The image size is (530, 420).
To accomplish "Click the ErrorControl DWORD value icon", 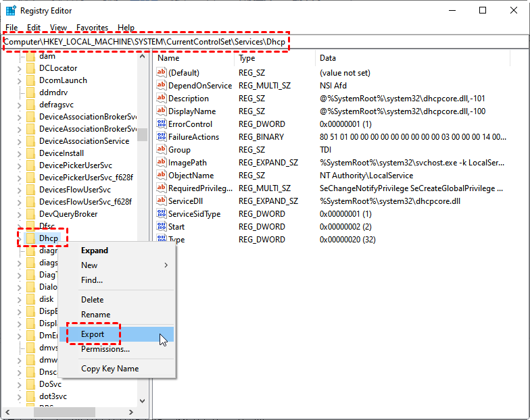I will 161,124.
